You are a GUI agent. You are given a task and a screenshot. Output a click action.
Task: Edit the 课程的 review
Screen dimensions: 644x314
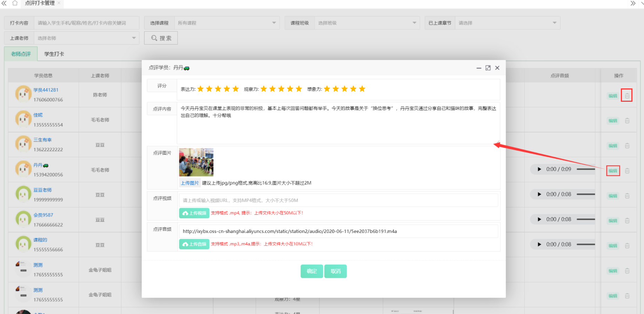613,246
